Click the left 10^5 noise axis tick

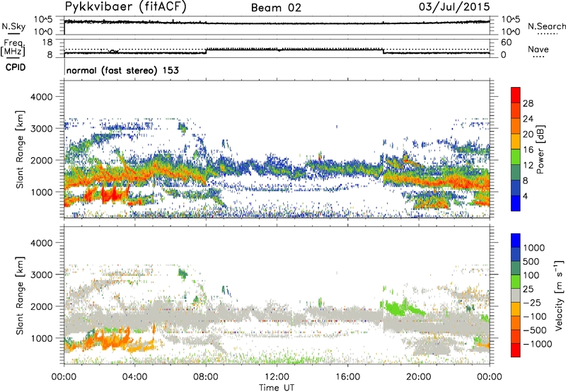[43, 19]
